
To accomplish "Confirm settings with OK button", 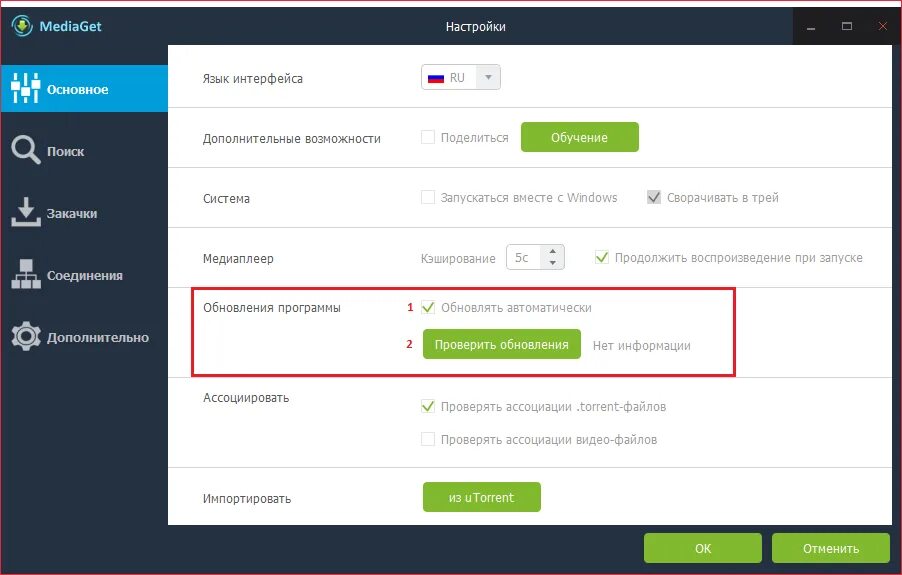I will (x=703, y=548).
